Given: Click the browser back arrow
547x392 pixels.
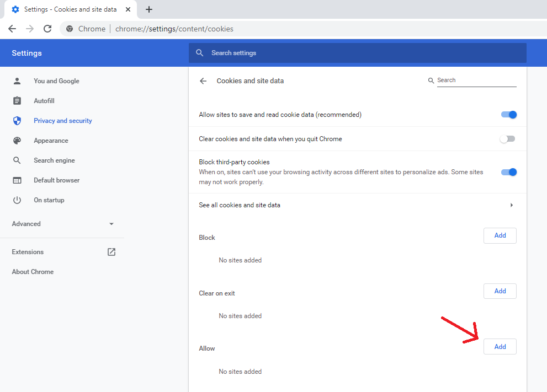Looking at the screenshot, I should (12, 29).
